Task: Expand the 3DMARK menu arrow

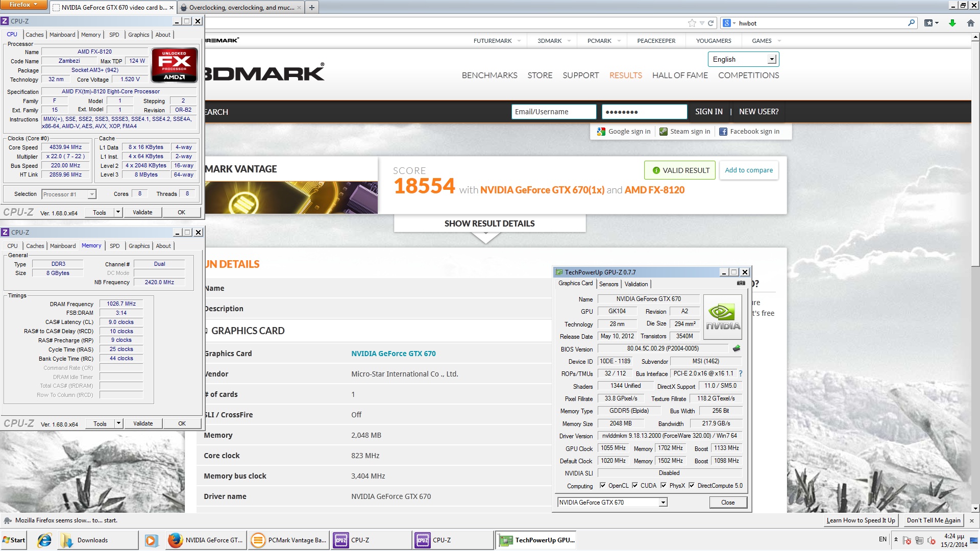Action: 569,41
